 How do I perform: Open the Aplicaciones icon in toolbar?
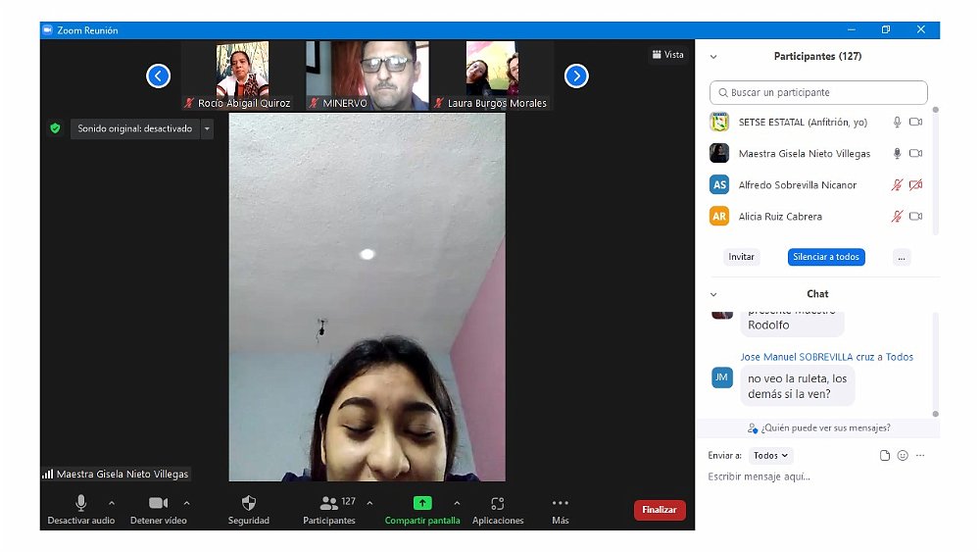pyautogui.click(x=498, y=503)
